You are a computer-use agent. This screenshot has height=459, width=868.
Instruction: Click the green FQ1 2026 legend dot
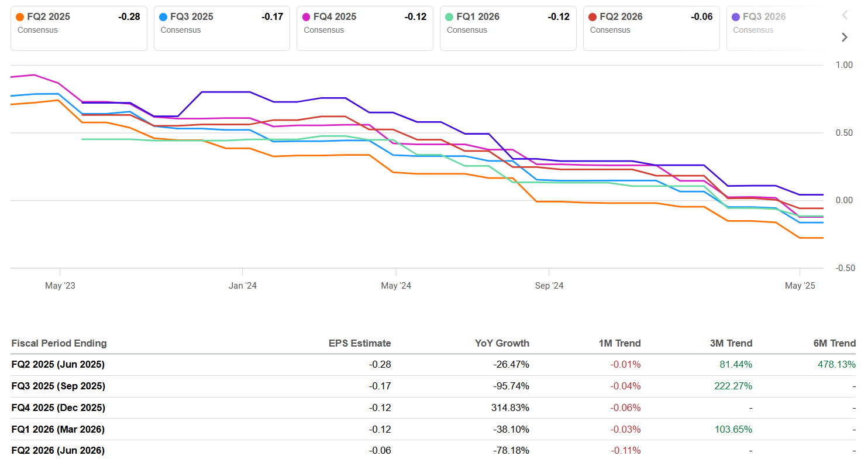click(450, 16)
